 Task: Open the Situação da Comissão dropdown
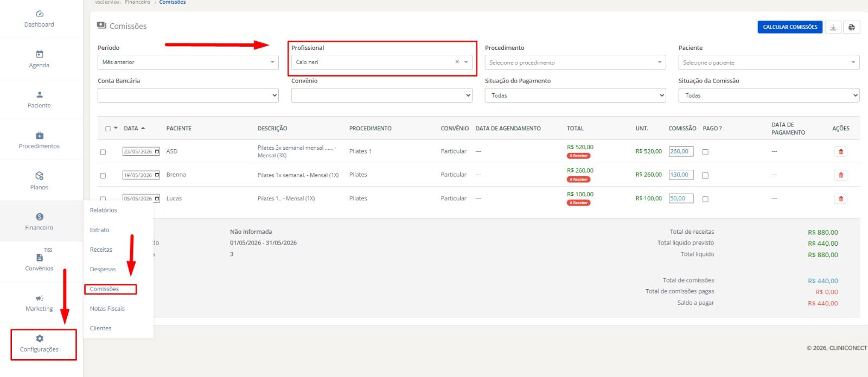coord(769,95)
